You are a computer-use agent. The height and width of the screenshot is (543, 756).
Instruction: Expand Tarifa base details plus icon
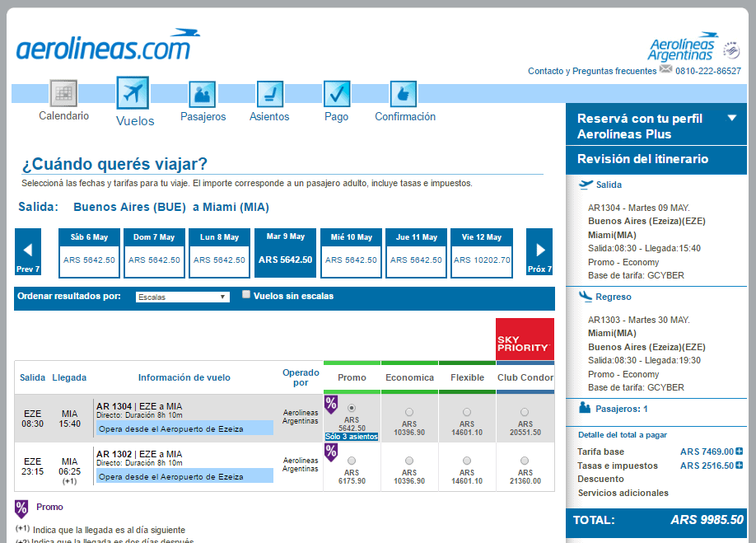coord(740,452)
